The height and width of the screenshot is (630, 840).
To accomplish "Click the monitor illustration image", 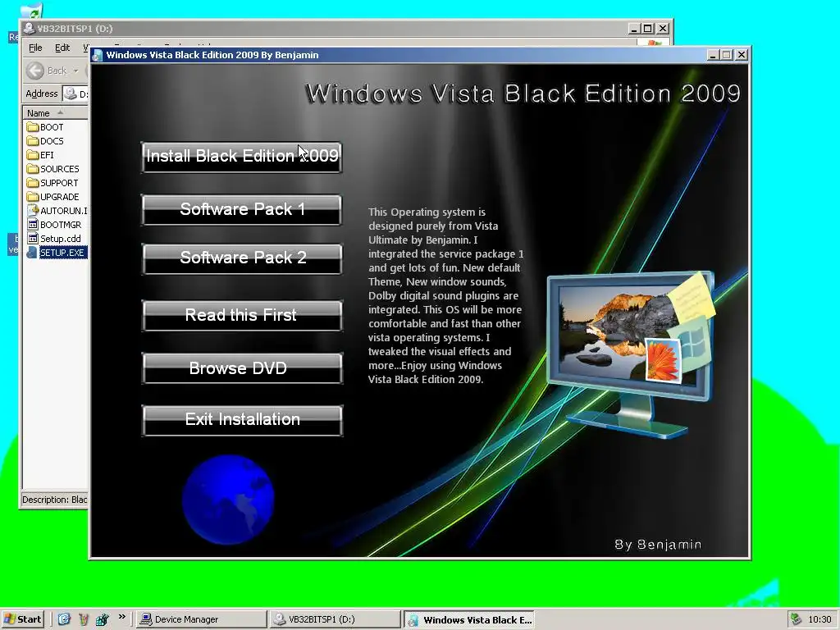I will pyautogui.click(x=631, y=354).
